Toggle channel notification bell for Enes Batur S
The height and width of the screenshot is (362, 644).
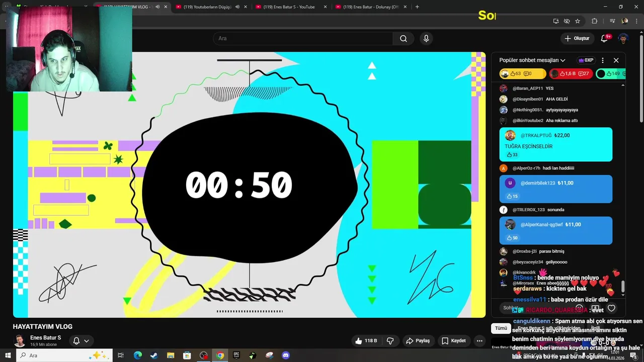pos(76,341)
